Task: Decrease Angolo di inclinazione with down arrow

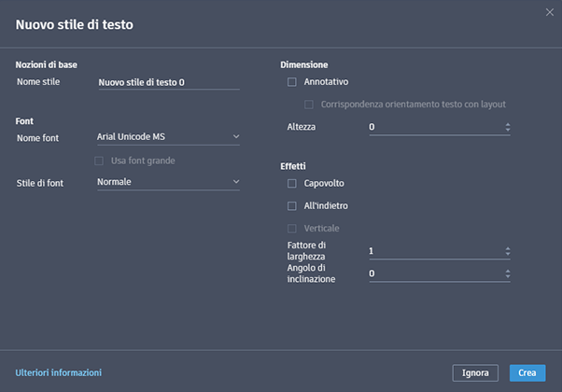Action: coord(508,278)
